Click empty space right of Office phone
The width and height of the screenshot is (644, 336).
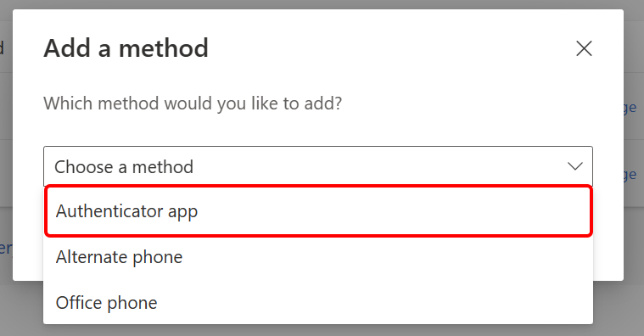373,303
